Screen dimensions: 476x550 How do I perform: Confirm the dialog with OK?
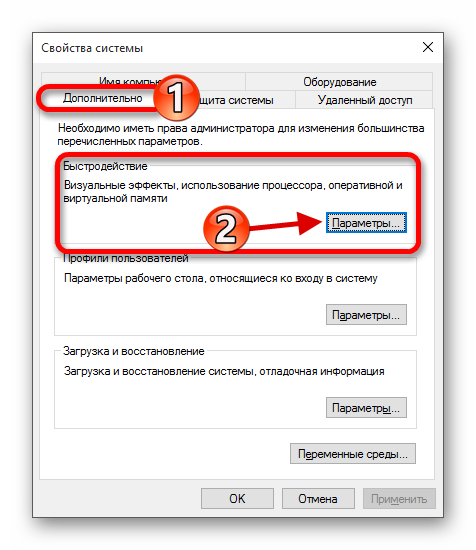pos(237,499)
